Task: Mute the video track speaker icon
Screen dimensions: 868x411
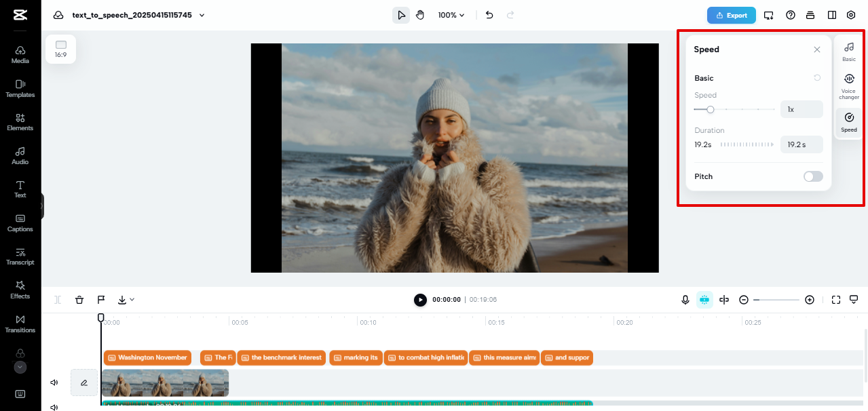Action: click(54, 383)
